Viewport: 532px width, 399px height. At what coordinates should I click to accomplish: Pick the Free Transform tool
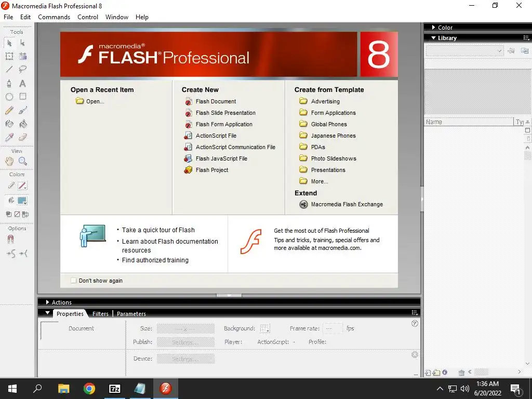coord(9,56)
